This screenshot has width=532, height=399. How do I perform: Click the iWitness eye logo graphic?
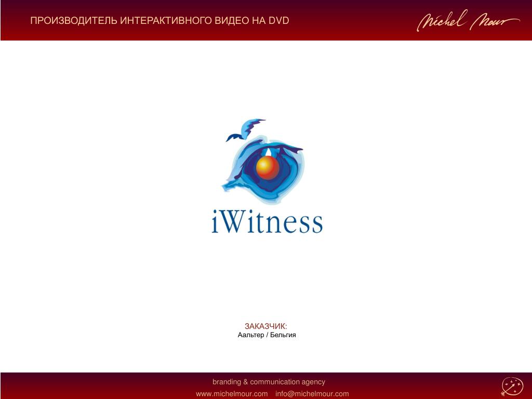click(263, 162)
